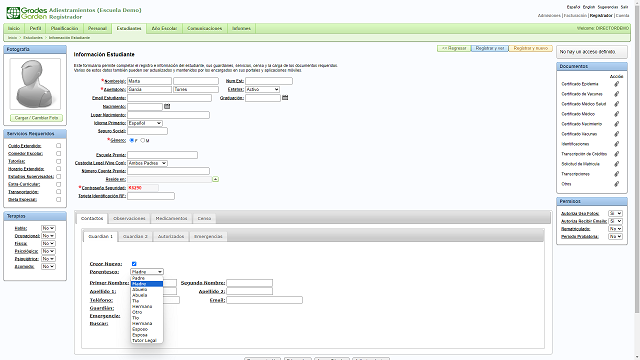Screen dimensions: 640x360
Task: Switch language to English link
Action: click(589, 7)
